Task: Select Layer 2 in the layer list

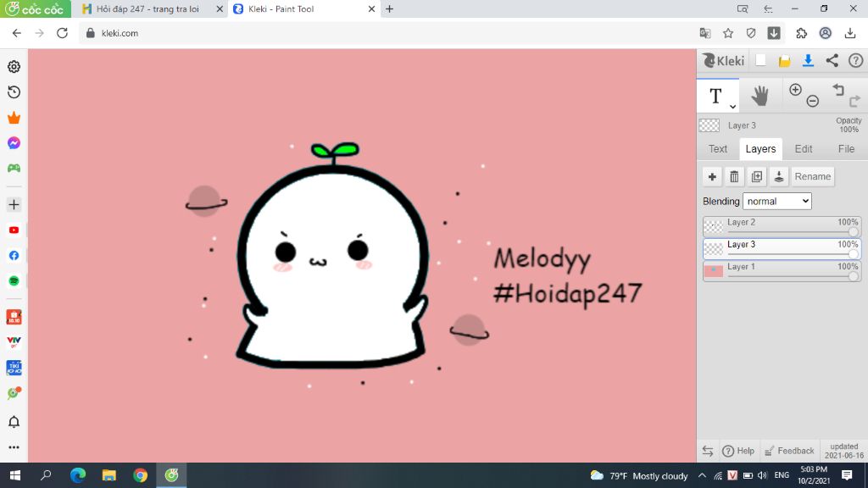Action: 782,226
